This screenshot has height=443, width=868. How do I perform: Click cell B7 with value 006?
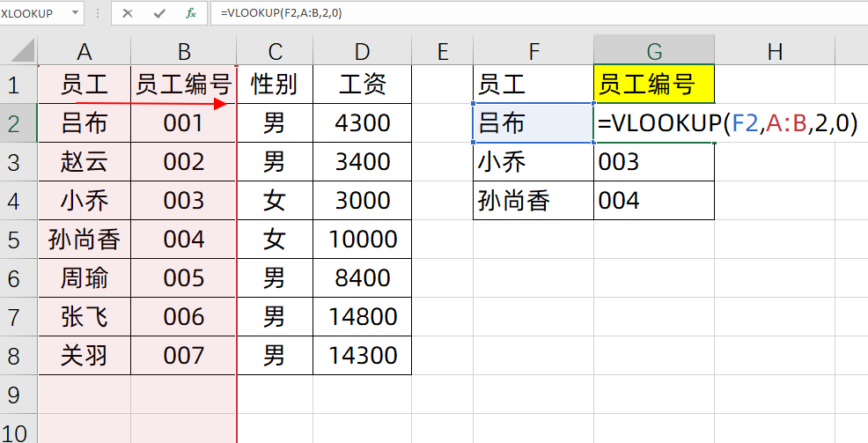[184, 317]
